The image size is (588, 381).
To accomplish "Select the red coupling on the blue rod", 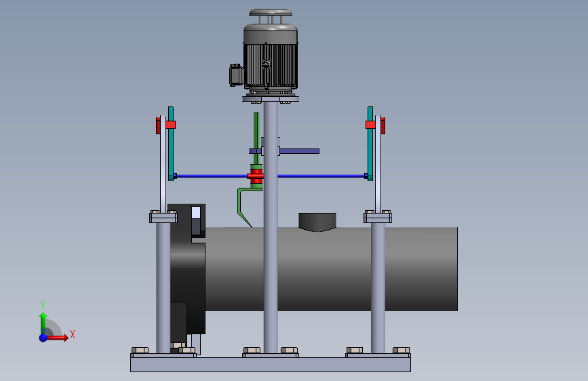I will tap(256, 176).
